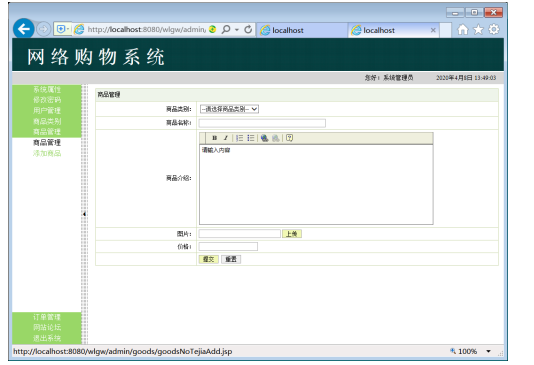Click the 100% zoom level text

click(468, 351)
